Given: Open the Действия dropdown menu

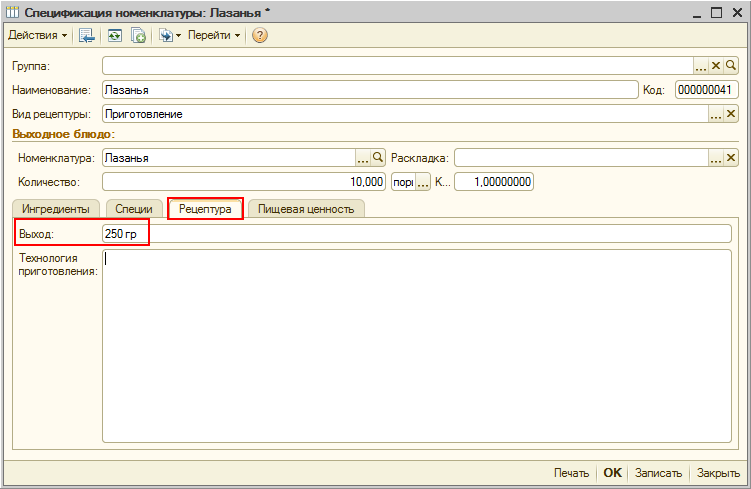Looking at the screenshot, I should point(37,35).
